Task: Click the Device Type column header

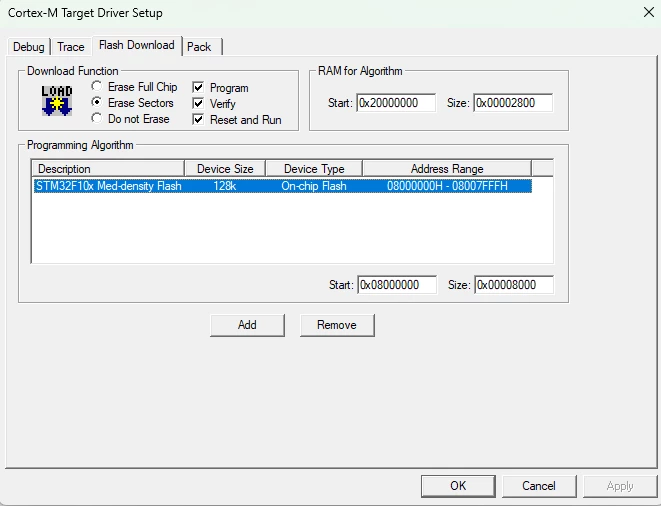Action: pos(314,169)
